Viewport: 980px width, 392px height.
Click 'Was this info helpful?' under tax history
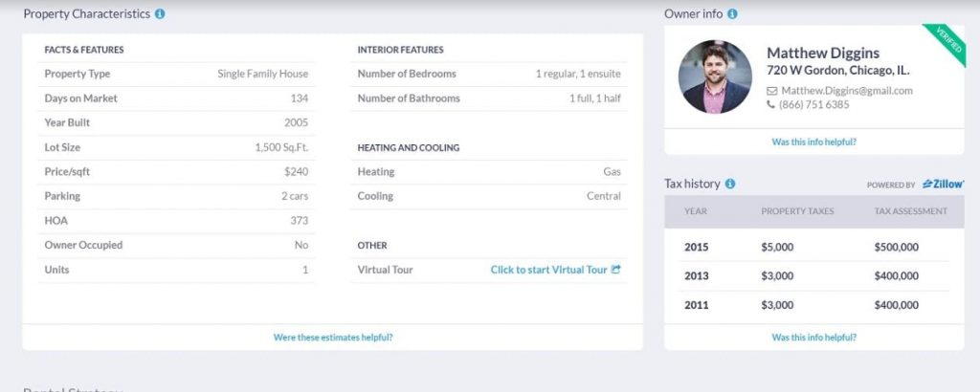coord(813,338)
